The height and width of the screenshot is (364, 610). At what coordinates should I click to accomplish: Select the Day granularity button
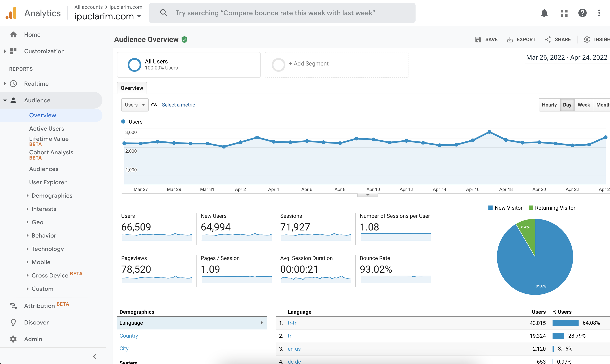pos(567,105)
